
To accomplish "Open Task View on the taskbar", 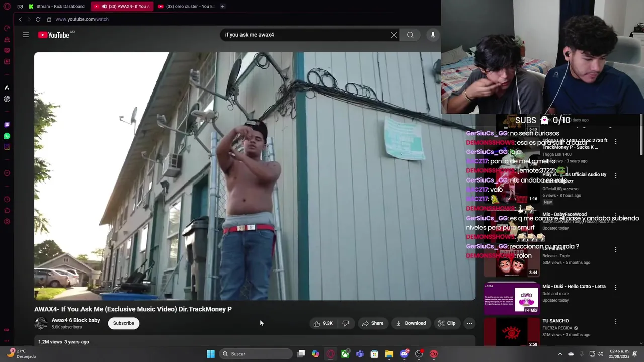I will pos(301,354).
